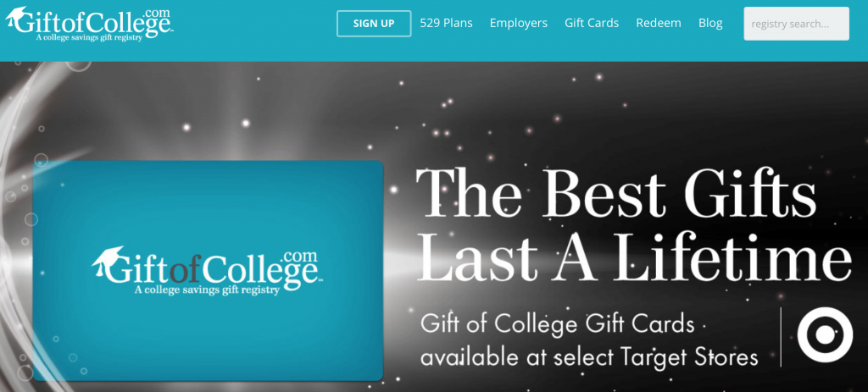Click the graduation cap on the gift card
The image size is (868, 392).
(x=108, y=261)
